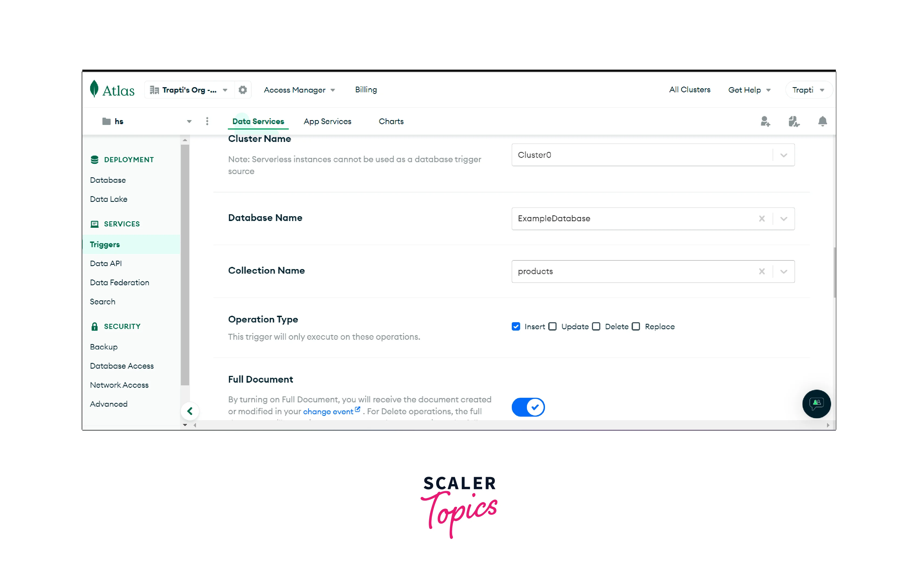The image size is (918, 588).
Task: Toggle the Full Document switch on
Action: [529, 407]
